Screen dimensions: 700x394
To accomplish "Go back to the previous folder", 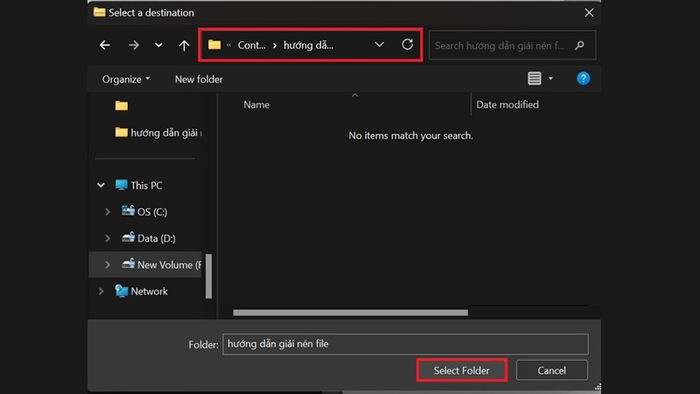I will coord(105,45).
